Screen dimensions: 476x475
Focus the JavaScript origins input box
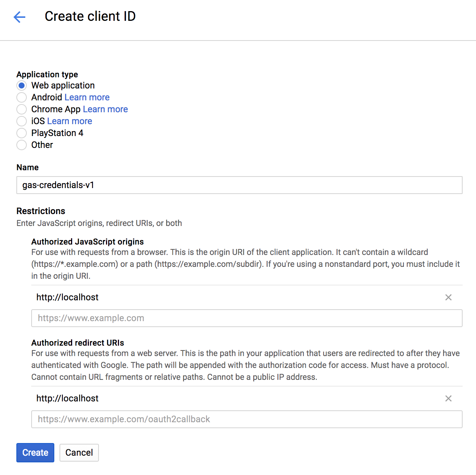pos(247,318)
